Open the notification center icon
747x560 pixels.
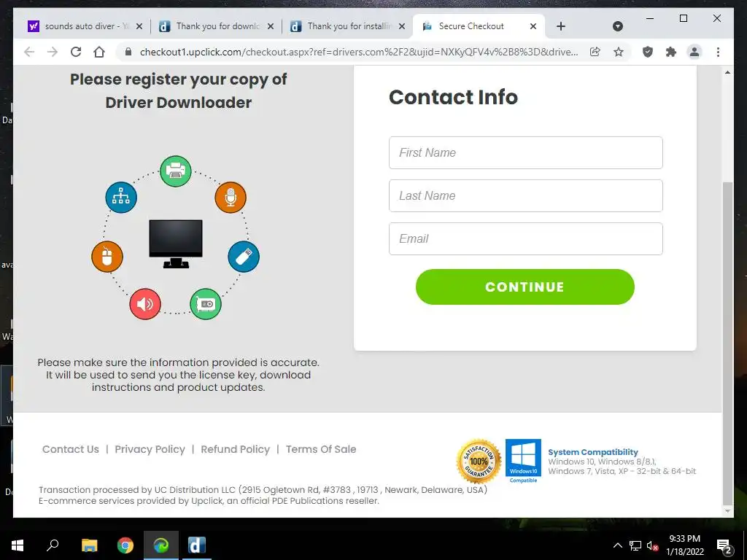[724, 545]
